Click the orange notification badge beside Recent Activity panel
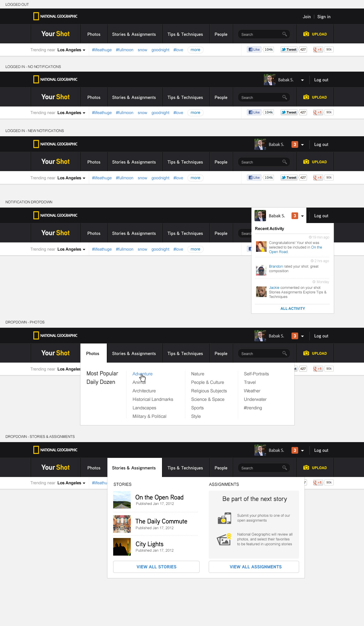 pyautogui.click(x=295, y=216)
